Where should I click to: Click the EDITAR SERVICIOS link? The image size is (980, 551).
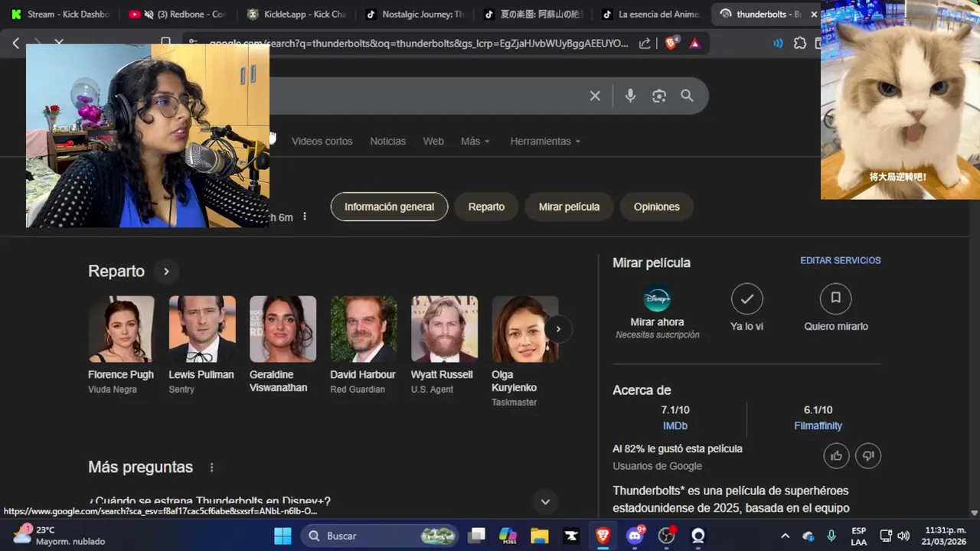point(841,260)
